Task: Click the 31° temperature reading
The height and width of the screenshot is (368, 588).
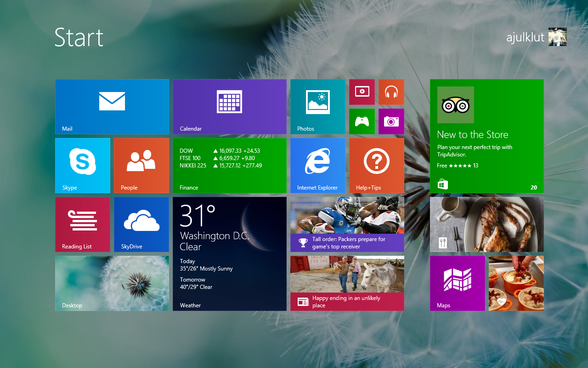Action: (198, 216)
